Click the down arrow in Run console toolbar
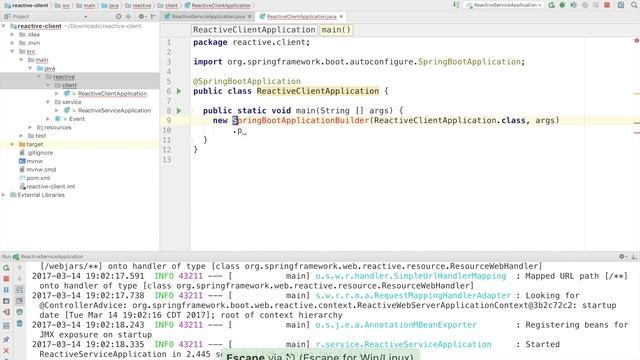Viewport: 640px width, 360px height. pyautogui.click(x=19, y=279)
